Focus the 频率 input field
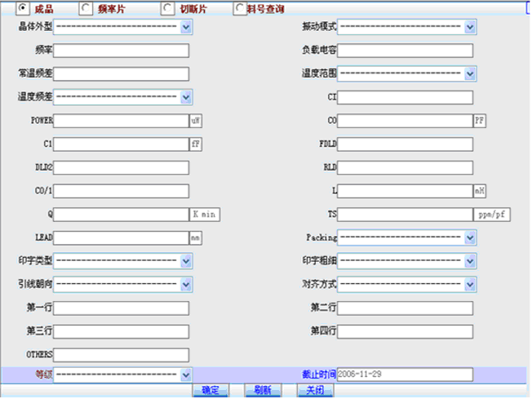The width and height of the screenshot is (532, 399). (x=121, y=51)
